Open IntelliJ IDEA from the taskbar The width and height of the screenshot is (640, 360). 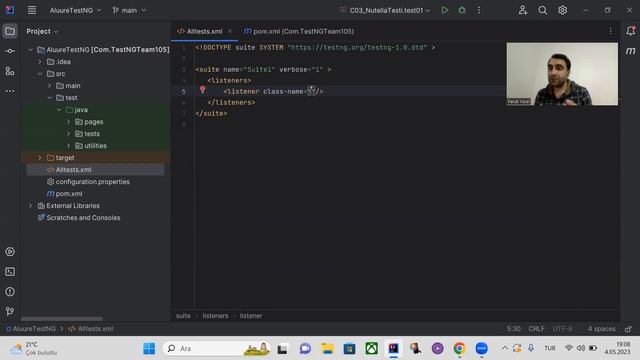point(393,348)
